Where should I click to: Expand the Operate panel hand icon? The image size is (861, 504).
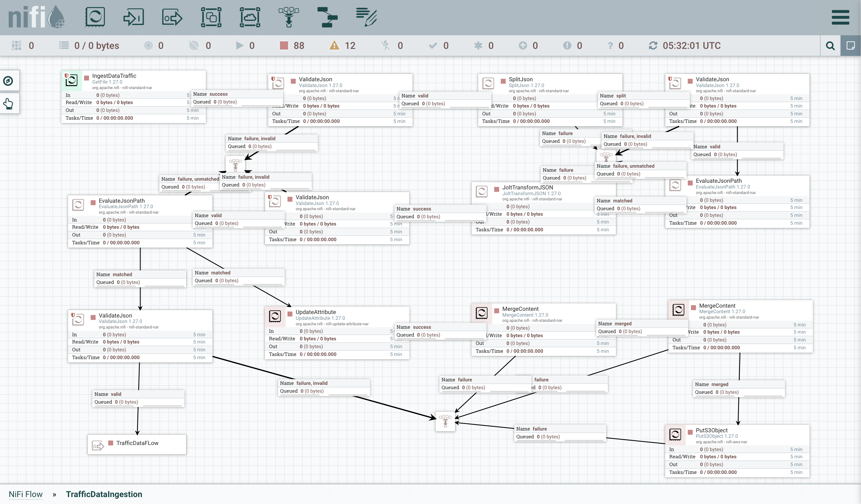point(8,104)
